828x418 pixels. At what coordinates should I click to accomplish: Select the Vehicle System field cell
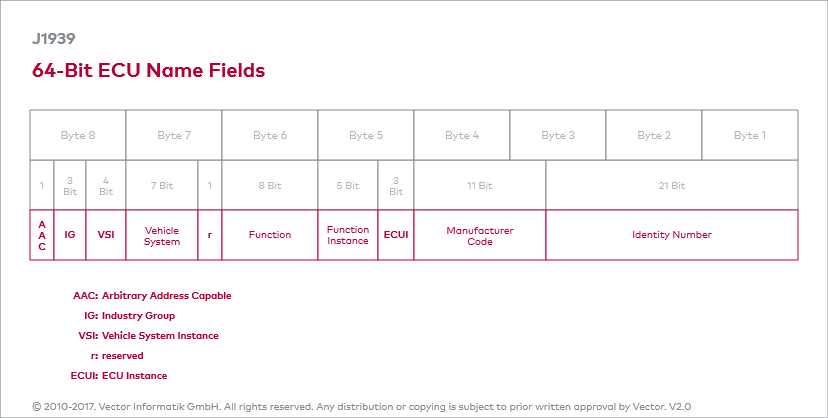coord(162,235)
